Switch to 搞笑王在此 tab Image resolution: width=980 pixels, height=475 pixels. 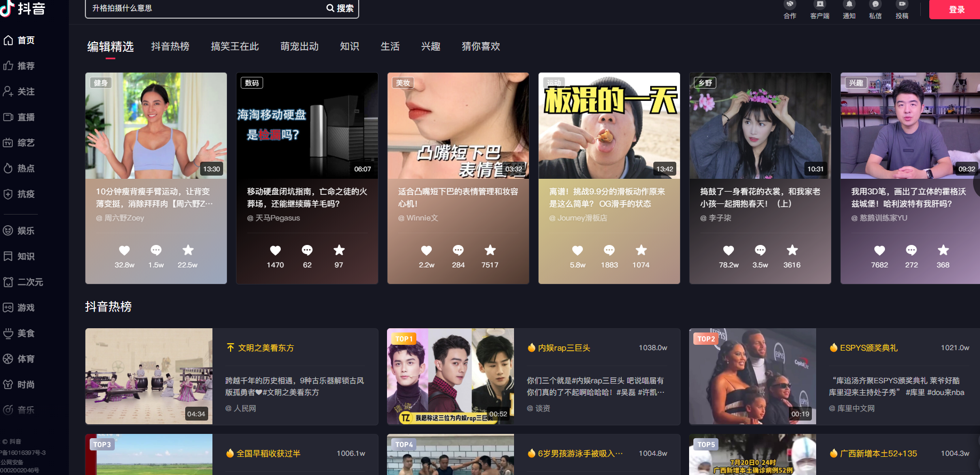(235, 46)
